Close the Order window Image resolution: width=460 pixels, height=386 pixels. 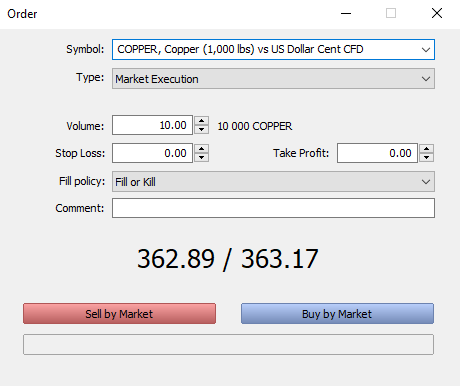click(x=437, y=13)
